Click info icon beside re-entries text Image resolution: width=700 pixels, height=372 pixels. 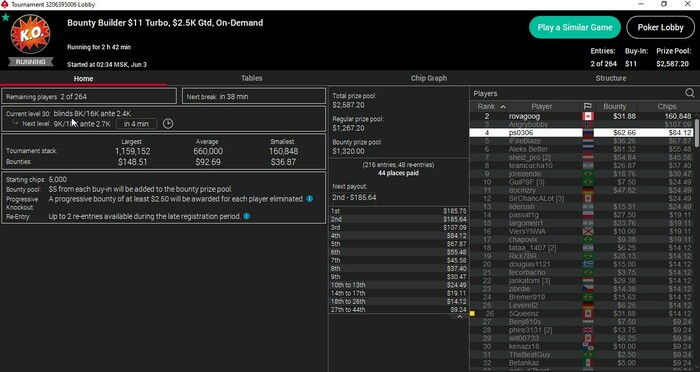coord(246,216)
